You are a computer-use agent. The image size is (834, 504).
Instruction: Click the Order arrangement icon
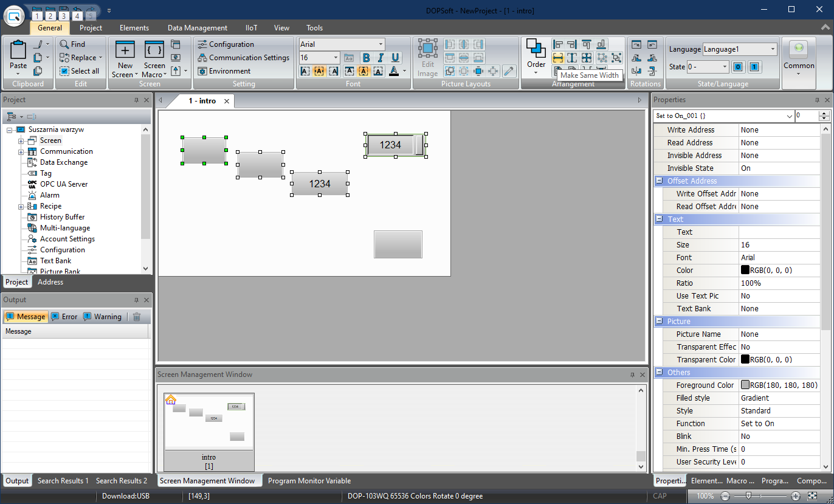pyautogui.click(x=536, y=50)
